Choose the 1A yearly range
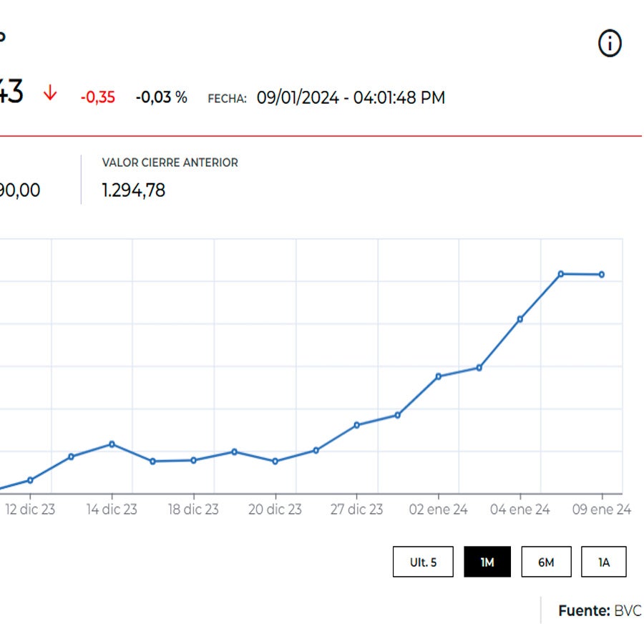This screenshot has width=644, height=644. point(604,562)
